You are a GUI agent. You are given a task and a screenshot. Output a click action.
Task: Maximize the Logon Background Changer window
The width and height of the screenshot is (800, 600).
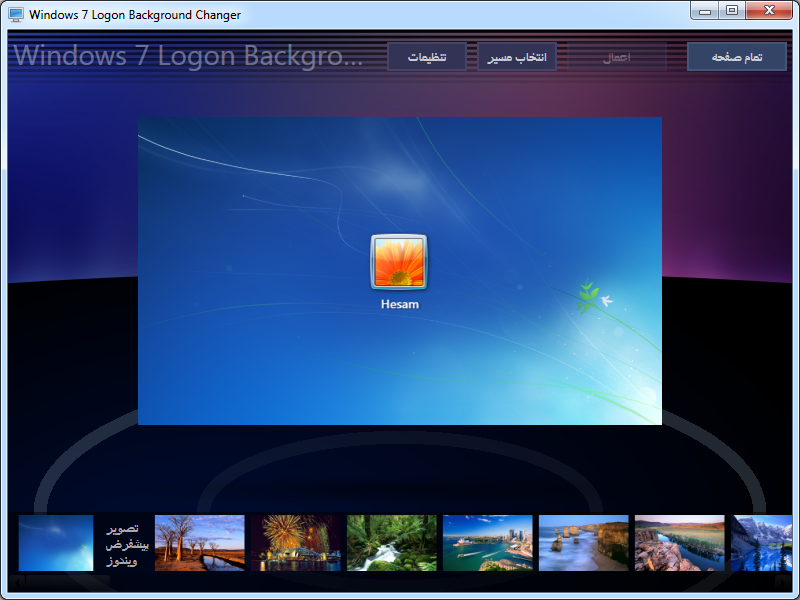tap(732, 11)
